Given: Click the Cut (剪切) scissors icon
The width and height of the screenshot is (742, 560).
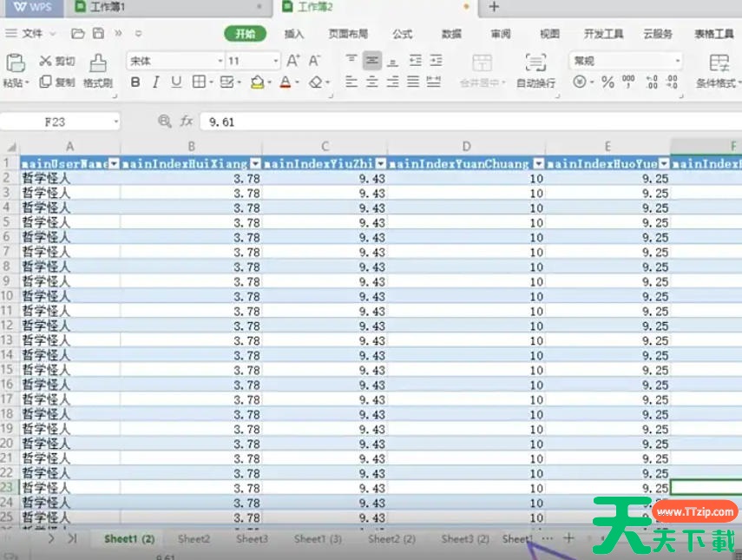Looking at the screenshot, I should (x=46, y=62).
